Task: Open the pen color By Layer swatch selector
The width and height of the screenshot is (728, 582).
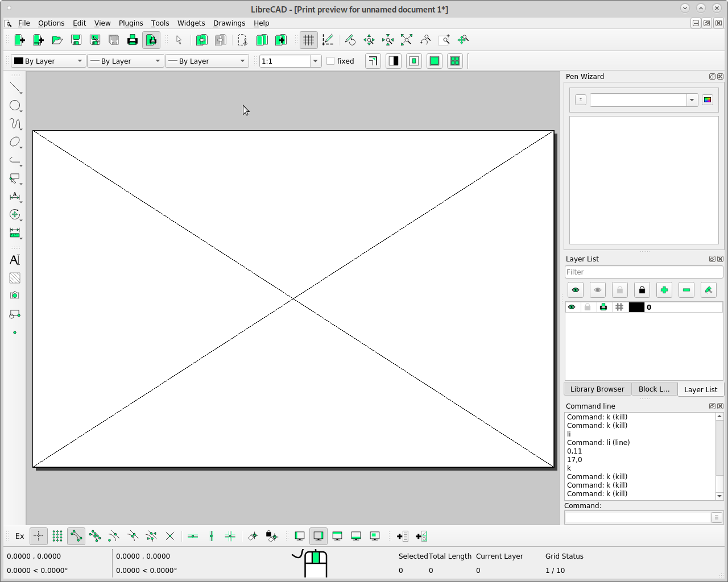Action: pyautogui.click(x=48, y=61)
